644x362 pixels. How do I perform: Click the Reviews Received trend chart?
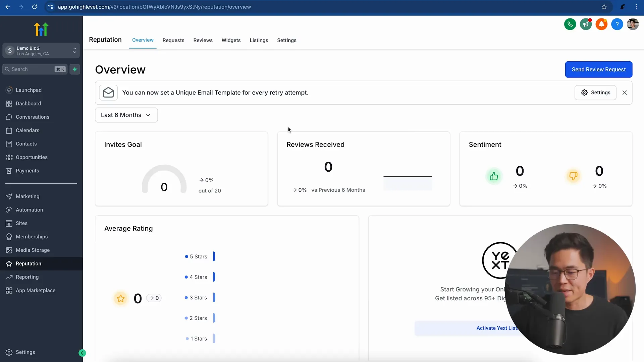408,183
